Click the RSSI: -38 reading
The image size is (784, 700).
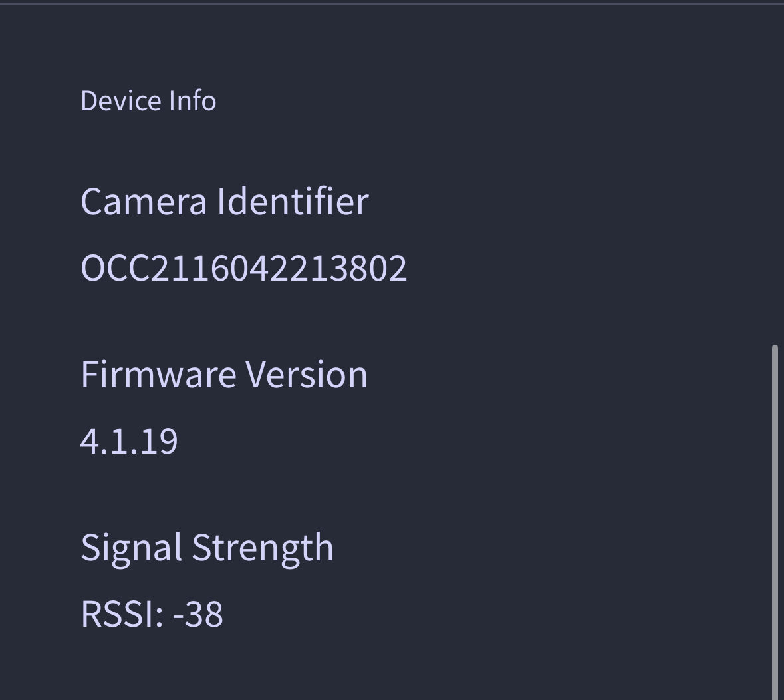pos(152,613)
